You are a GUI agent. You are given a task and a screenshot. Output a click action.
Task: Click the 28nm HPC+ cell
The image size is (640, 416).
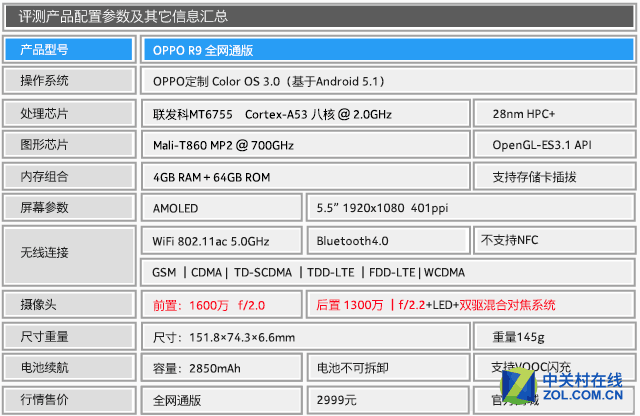click(552, 114)
